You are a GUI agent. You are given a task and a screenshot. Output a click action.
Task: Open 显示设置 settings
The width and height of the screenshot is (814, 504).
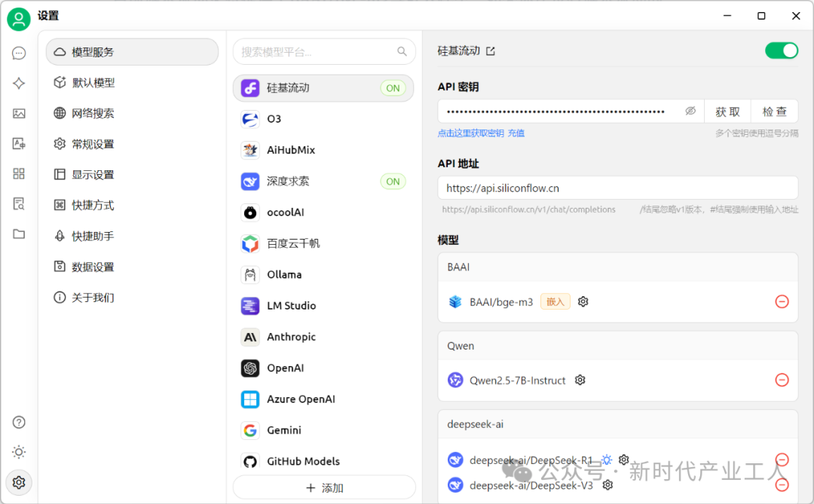[x=133, y=174]
